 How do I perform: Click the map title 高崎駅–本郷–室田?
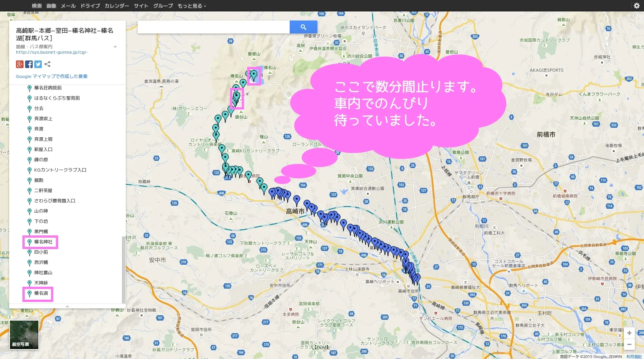coord(65,34)
